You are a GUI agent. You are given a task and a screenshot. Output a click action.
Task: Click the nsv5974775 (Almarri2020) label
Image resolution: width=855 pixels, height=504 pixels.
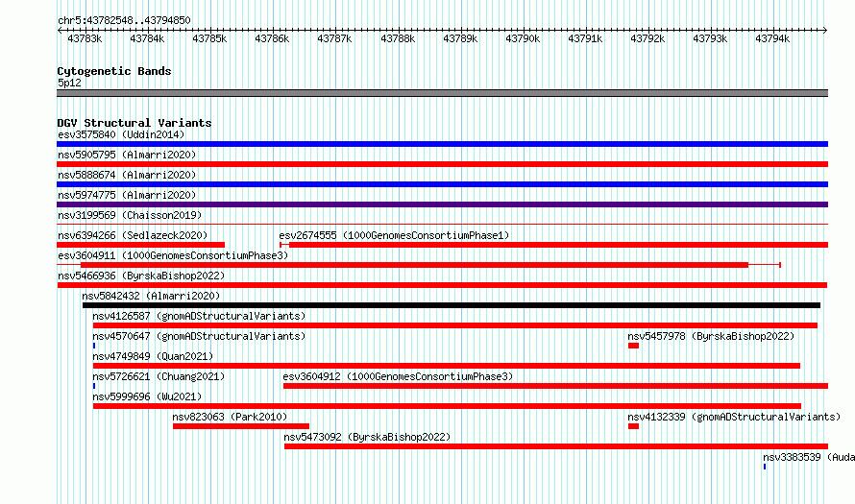coord(127,195)
